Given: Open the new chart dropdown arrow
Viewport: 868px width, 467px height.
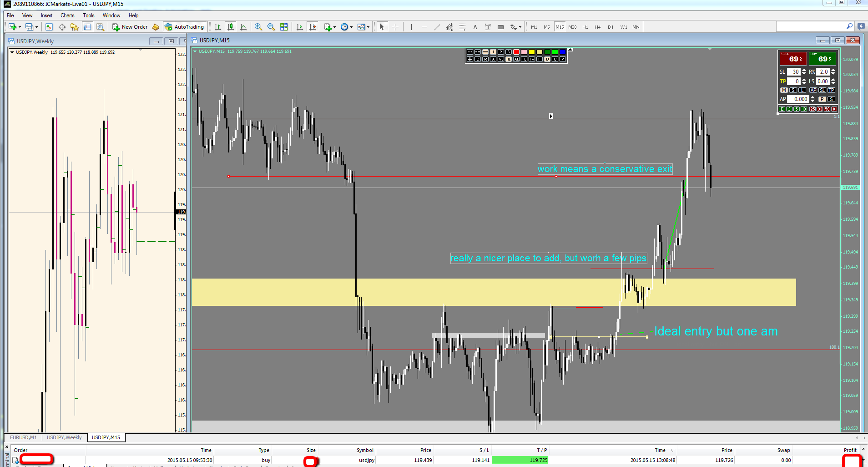Looking at the screenshot, I should (x=20, y=27).
